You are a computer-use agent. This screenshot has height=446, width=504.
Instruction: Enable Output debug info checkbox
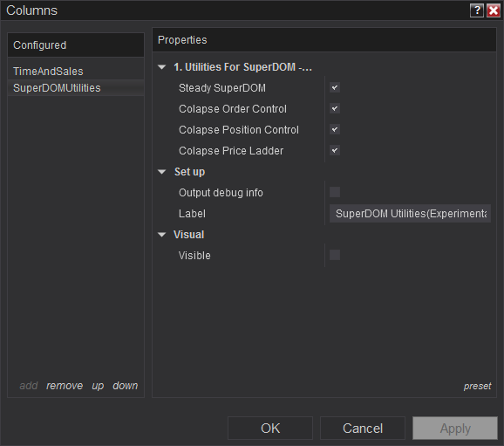coord(335,192)
